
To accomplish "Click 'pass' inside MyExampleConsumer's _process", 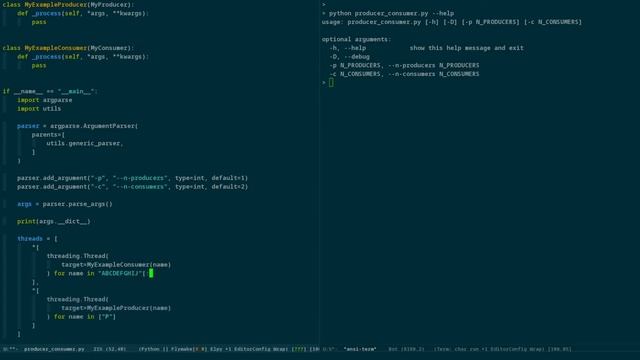I will click(39, 65).
